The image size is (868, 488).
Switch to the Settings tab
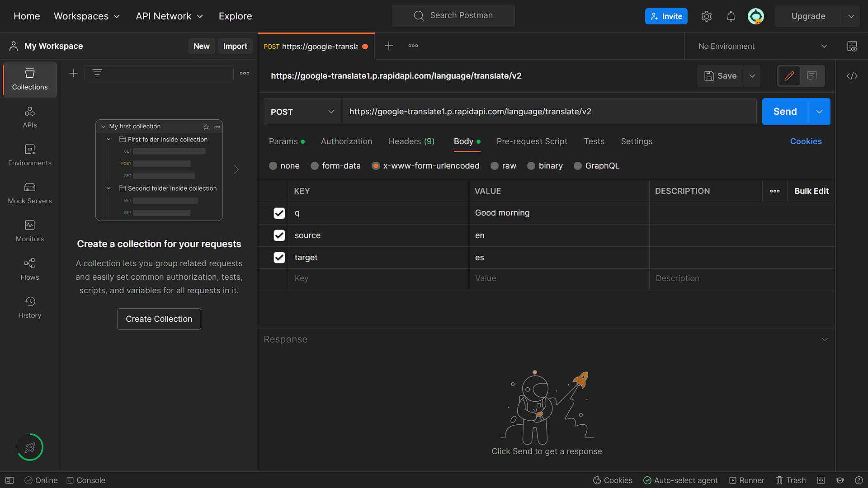pyautogui.click(x=637, y=141)
